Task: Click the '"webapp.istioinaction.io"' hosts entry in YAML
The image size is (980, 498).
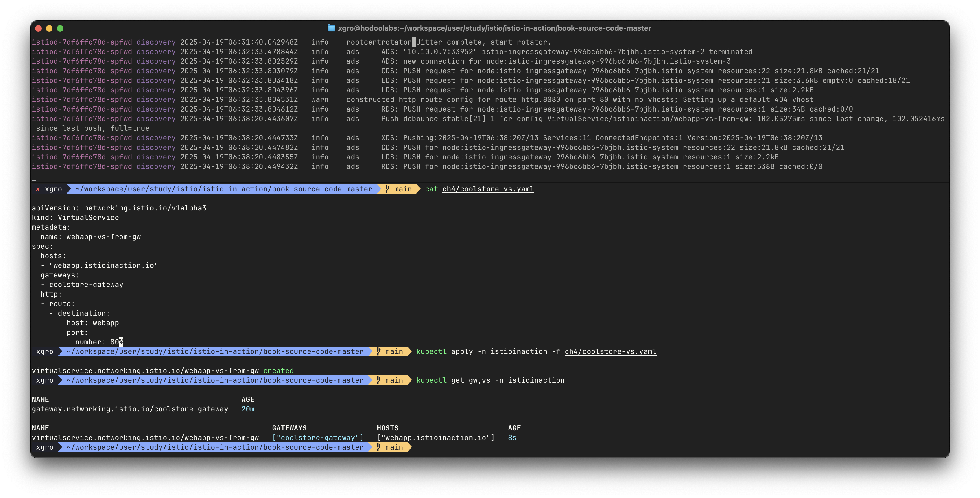Action: [x=104, y=265]
